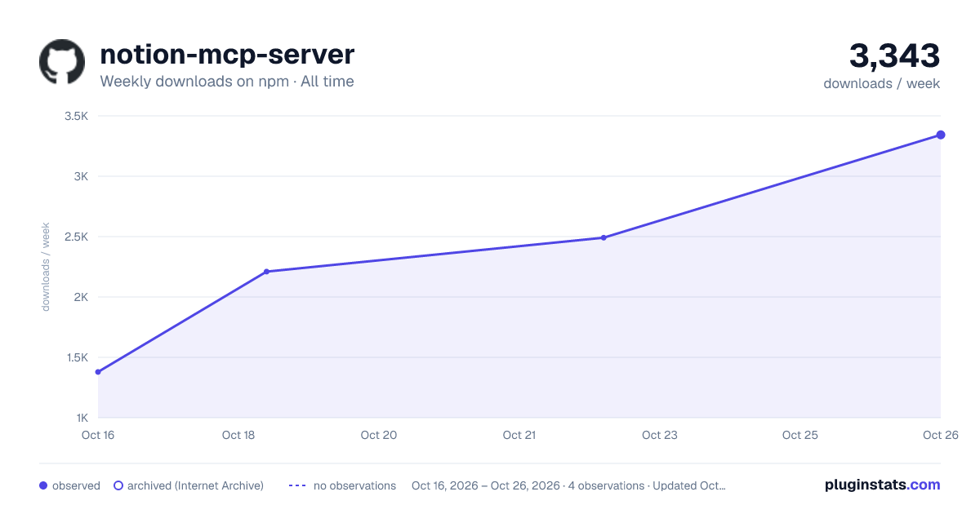Click the vertical 'downloads / week' axis title
Image resolution: width=980 pixels, height=514 pixels.
(x=46, y=267)
